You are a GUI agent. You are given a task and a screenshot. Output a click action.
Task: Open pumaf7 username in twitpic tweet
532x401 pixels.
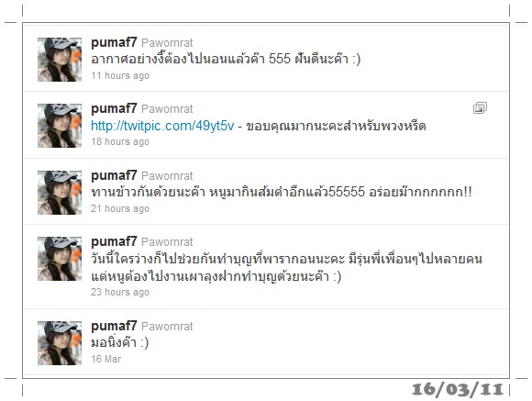pos(114,109)
